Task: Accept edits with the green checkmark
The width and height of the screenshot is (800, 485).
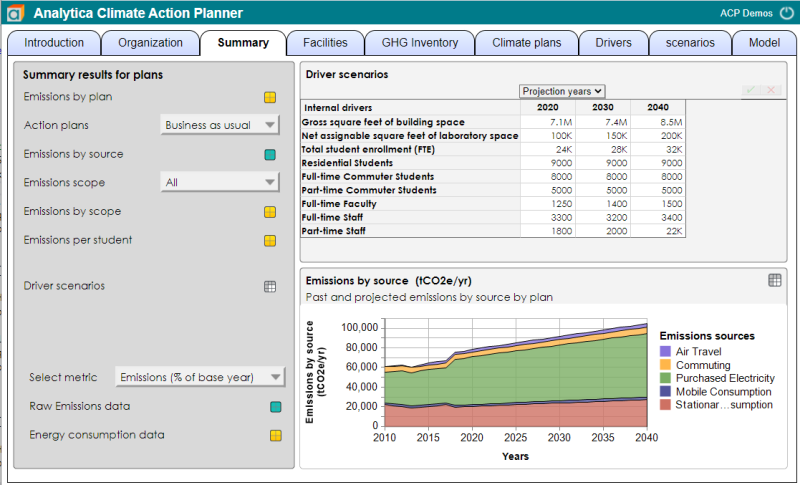Action: [x=751, y=90]
